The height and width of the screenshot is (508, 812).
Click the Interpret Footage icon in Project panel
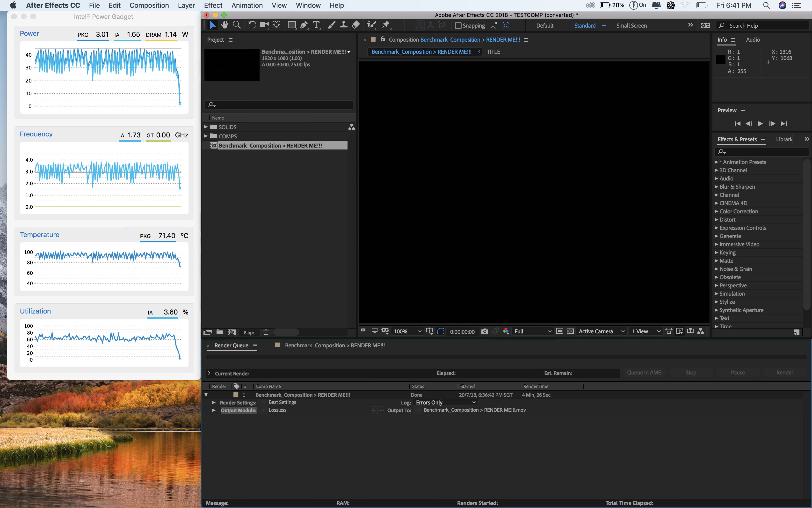207,332
